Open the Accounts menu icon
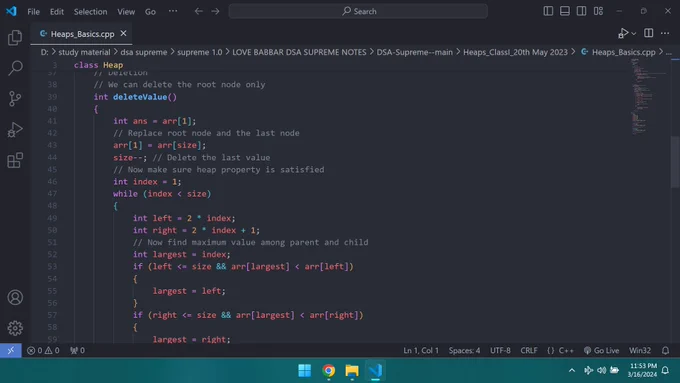Viewport: 680px width, 383px height. (15, 298)
